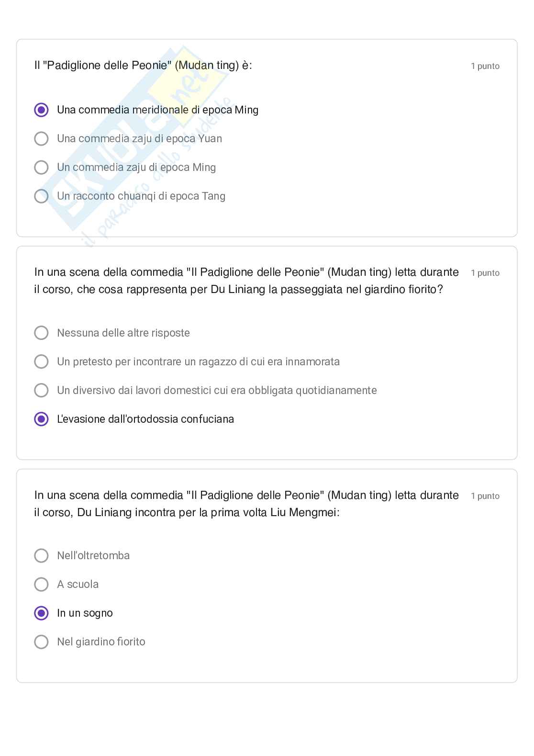Image resolution: width=534 pixels, height=756 pixels.
Task: Click the first question title about Mudan ting
Action: point(143,66)
